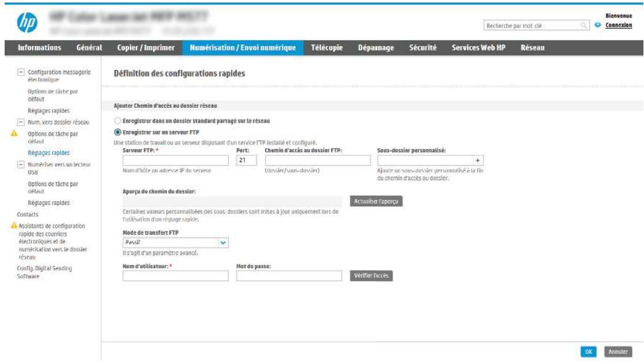Click the Annuler button
The height and width of the screenshot is (364, 644).
618,352
